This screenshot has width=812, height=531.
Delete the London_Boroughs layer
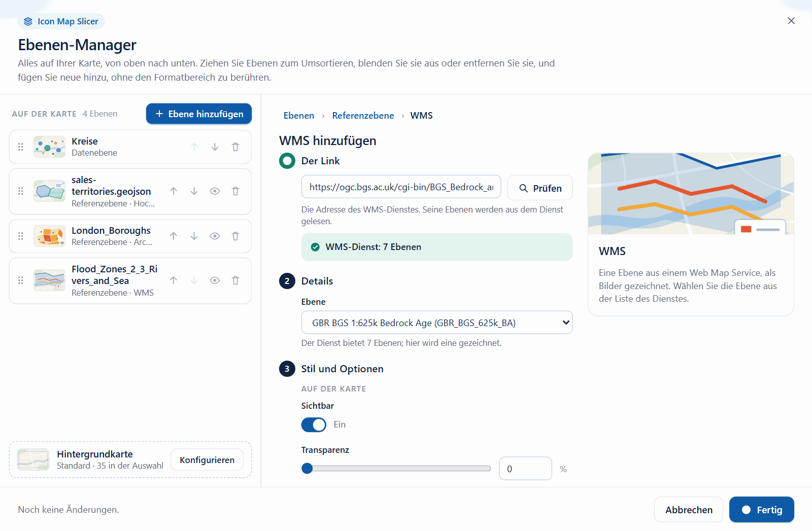click(235, 236)
